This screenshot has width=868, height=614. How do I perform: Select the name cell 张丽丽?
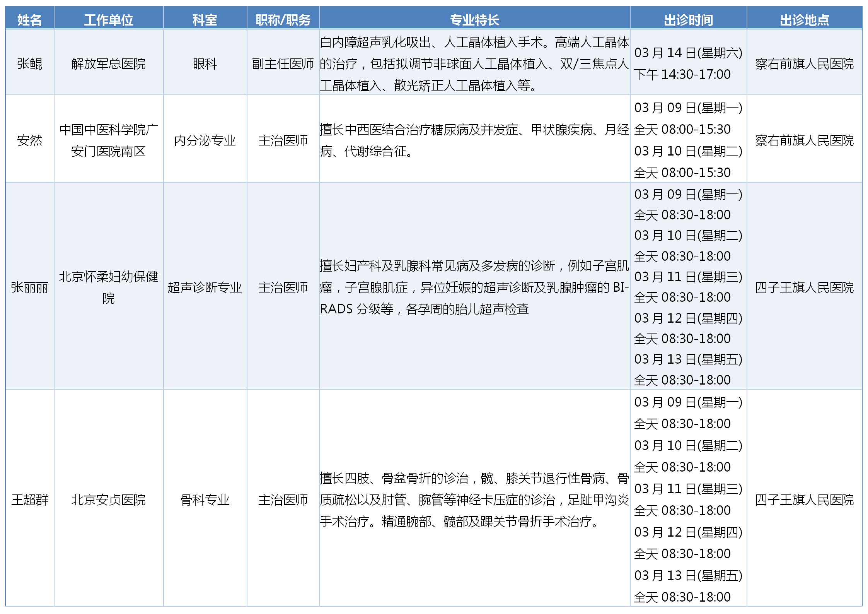coord(29,287)
